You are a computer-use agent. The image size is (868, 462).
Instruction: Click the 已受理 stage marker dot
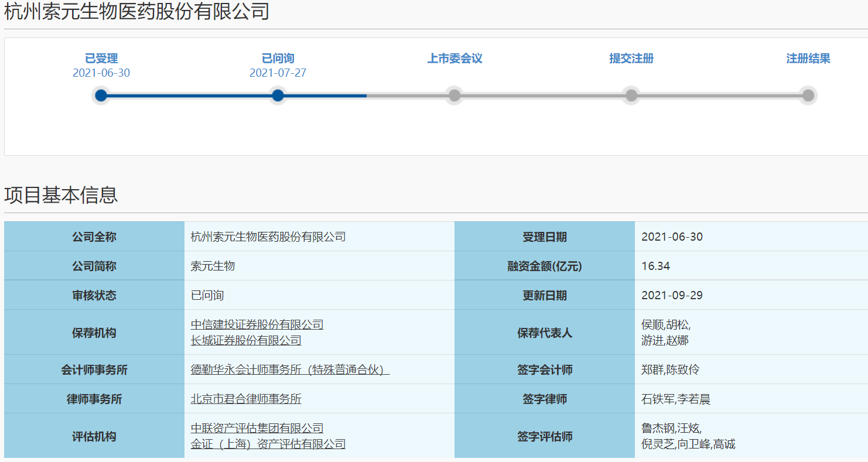pos(101,95)
